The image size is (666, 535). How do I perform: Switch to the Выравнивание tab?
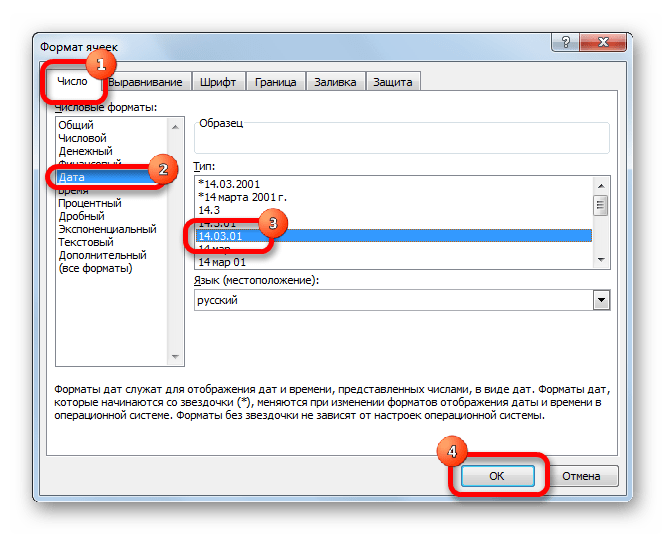tap(145, 82)
